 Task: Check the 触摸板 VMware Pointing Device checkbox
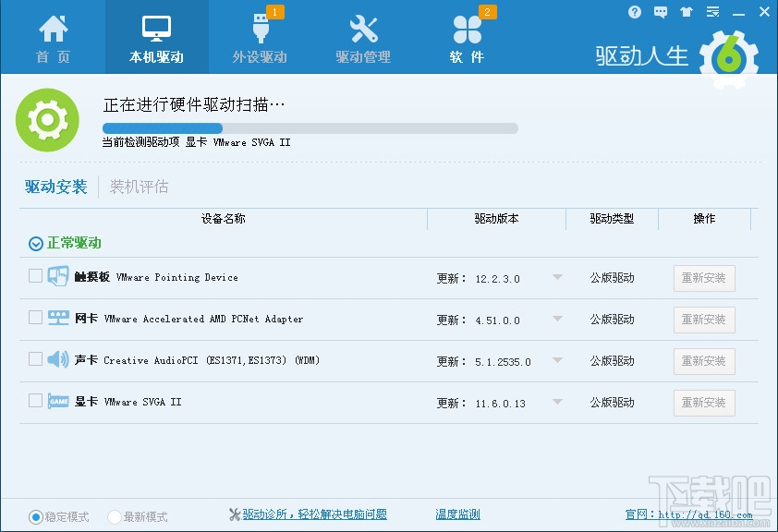coord(35,275)
